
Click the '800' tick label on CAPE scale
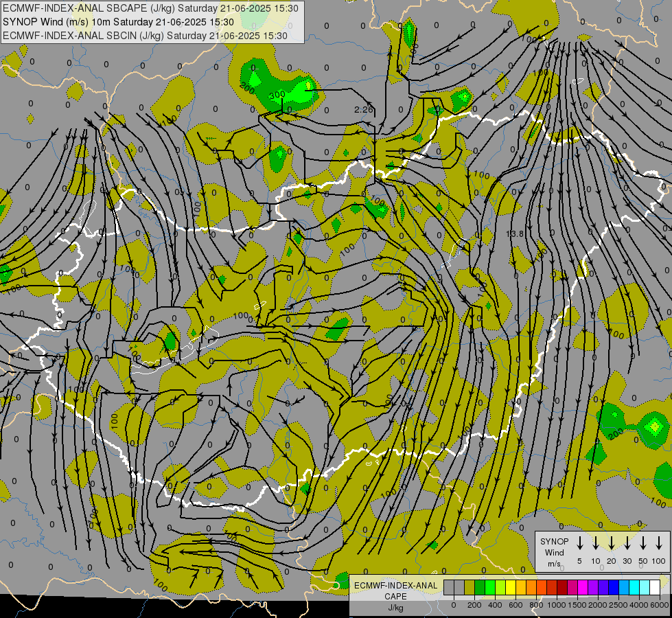537,605
